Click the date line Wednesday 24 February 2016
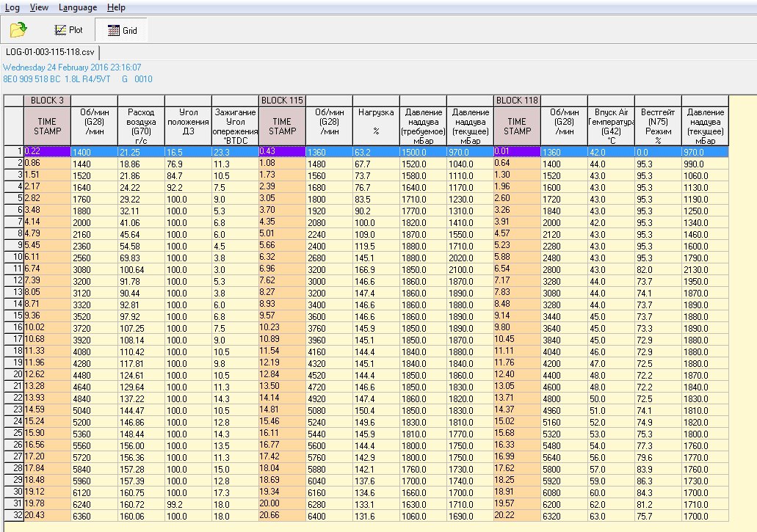Image resolution: width=757 pixels, height=532 pixels. pos(72,67)
